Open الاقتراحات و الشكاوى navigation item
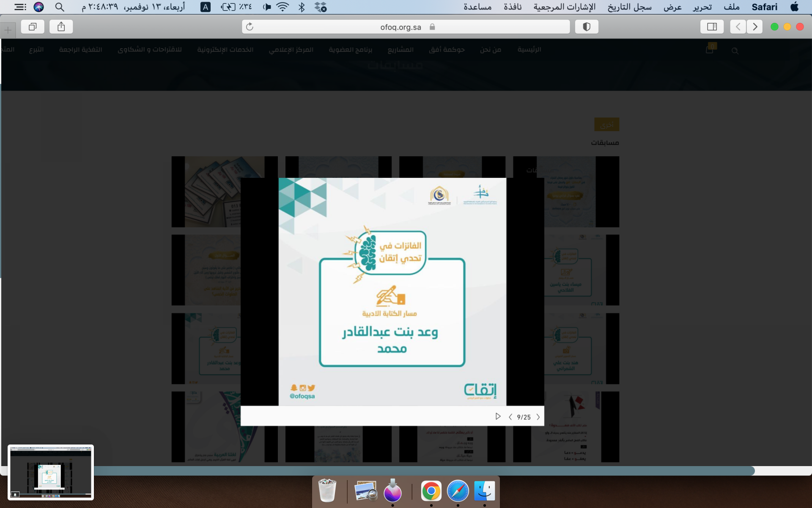The height and width of the screenshot is (508, 812). tap(150, 50)
